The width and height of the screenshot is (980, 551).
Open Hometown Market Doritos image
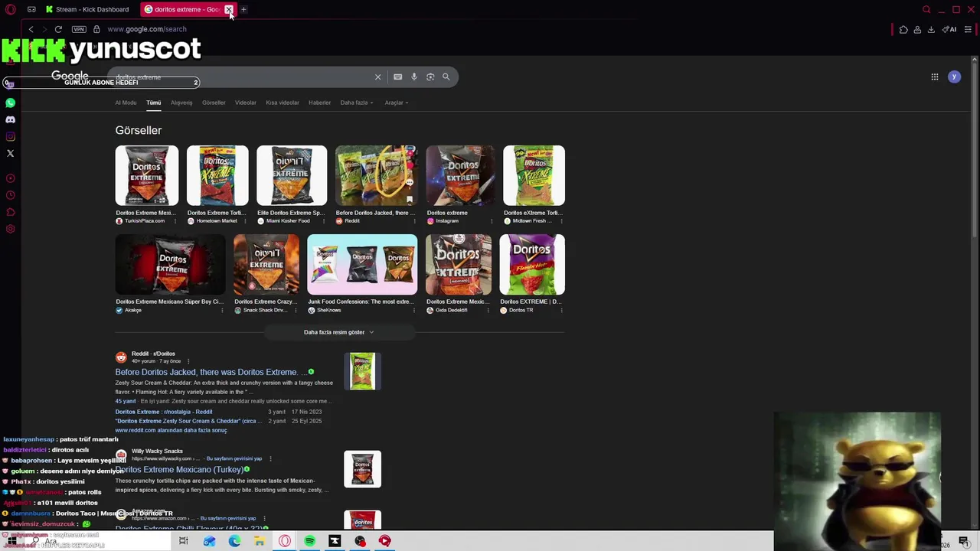pyautogui.click(x=217, y=175)
